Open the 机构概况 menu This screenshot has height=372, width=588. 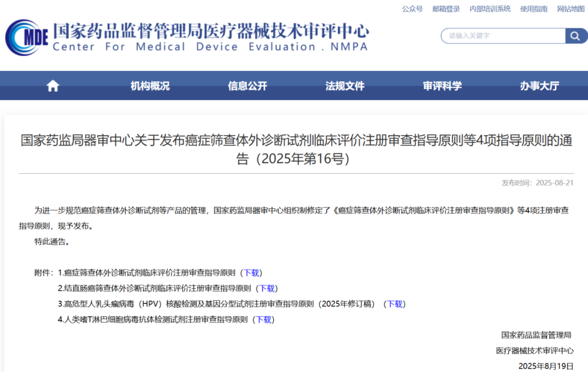pyautogui.click(x=150, y=86)
